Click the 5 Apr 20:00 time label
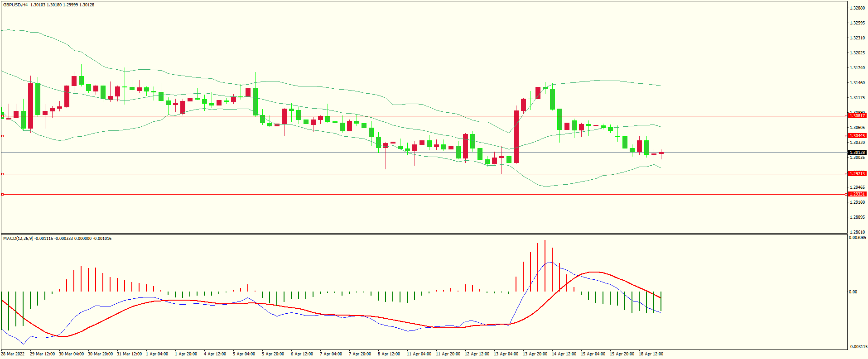868x359 pixels. (x=273, y=354)
